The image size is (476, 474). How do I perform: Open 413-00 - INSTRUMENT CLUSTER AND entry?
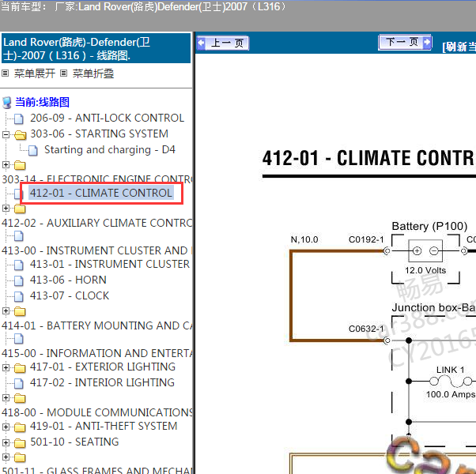(x=96, y=250)
